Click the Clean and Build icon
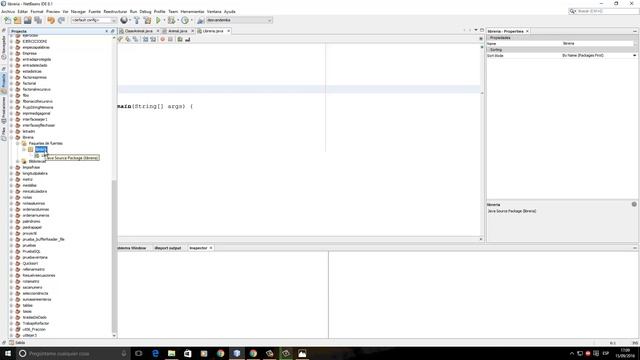Screen dimensions: 640x360 (147, 20)
